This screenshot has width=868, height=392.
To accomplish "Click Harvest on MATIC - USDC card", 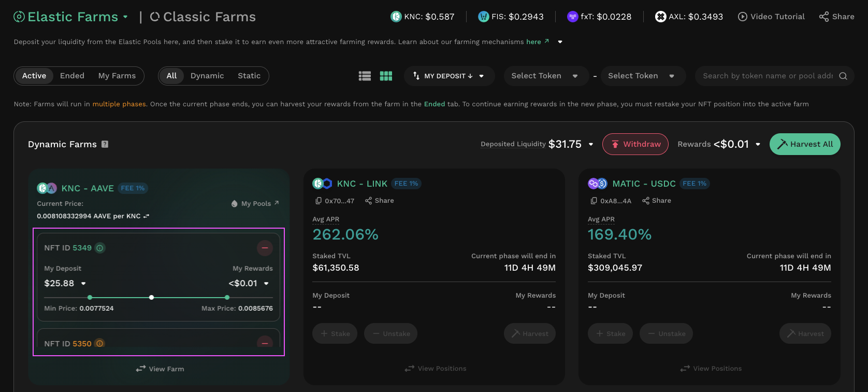I will (x=805, y=333).
